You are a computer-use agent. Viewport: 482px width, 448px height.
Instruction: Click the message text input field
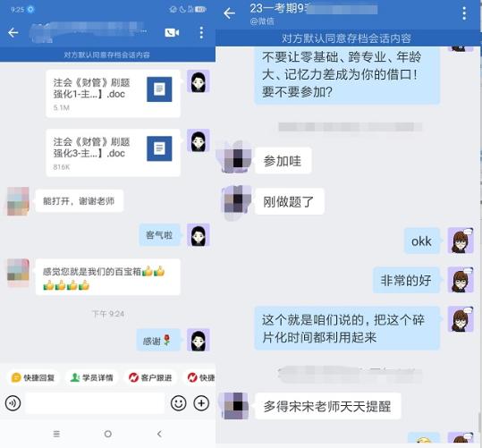[x=96, y=403]
